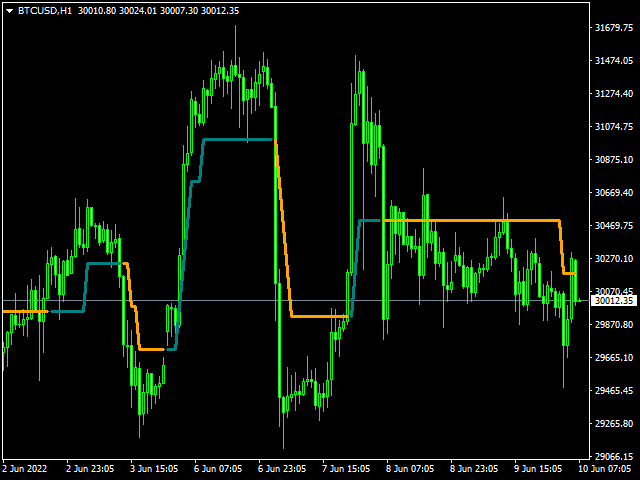Click the triangle arrow beside BTCUSD,H1
Image resolution: width=640 pixels, height=480 pixels.
(x=9, y=11)
